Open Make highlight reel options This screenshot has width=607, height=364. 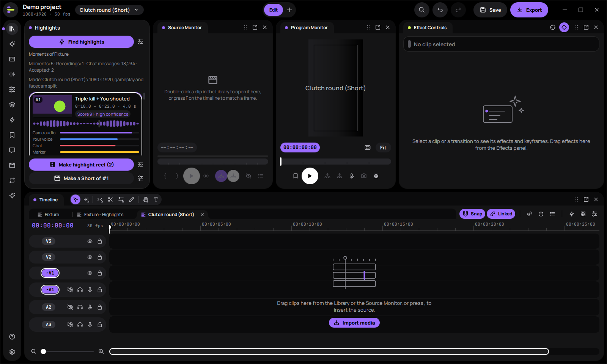(x=140, y=165)
